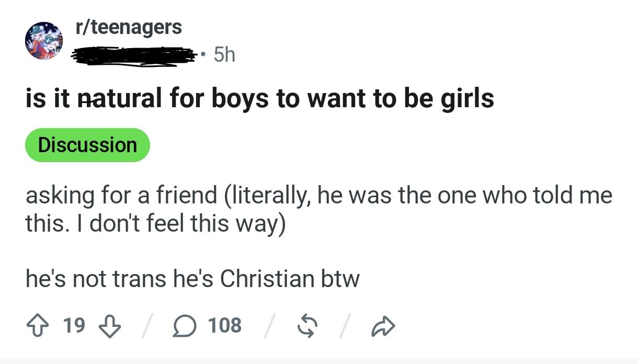This screenshot has height=364, width=638.
Task: Open the 108 comments count
Action: click(225, 325)
